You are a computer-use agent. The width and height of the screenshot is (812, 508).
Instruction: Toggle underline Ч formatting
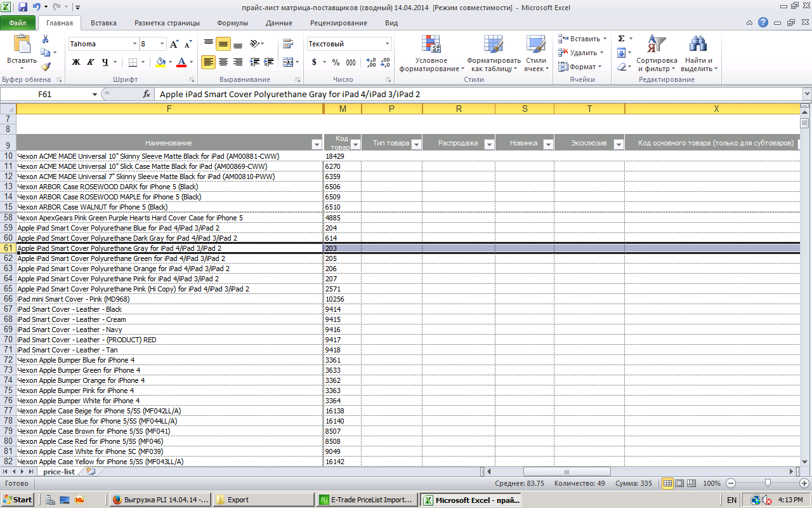pos(105,62)
